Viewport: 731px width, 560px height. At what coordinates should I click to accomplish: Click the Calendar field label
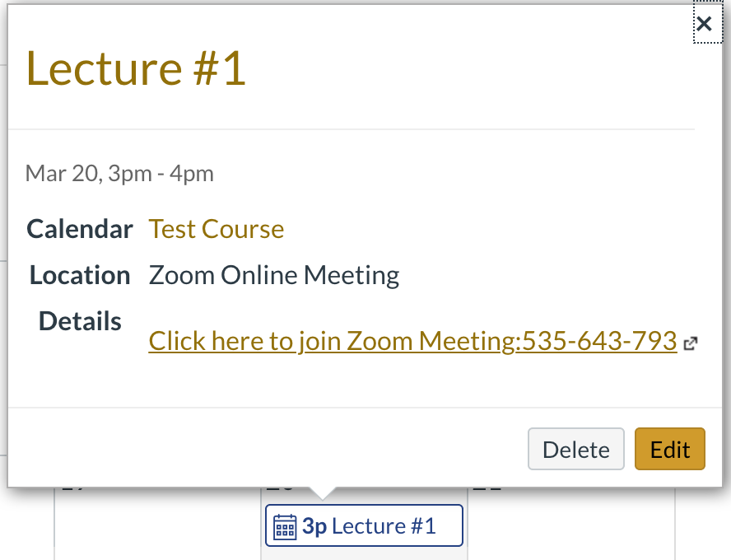pyautogui.click(x=80, y=229)
